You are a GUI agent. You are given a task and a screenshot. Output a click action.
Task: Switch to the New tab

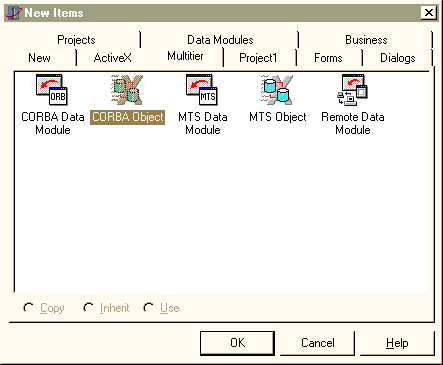click(x=39, y=58)
